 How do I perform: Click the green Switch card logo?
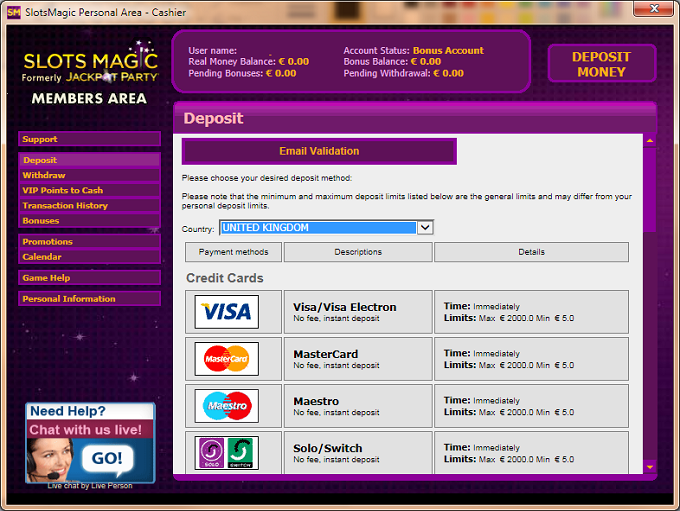[240, 453]
